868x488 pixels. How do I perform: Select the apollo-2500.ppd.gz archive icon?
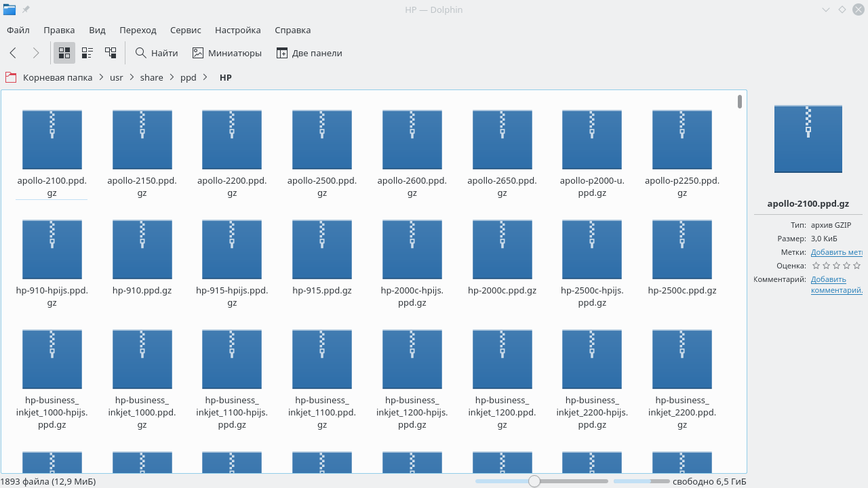click(x=322, y=139)
